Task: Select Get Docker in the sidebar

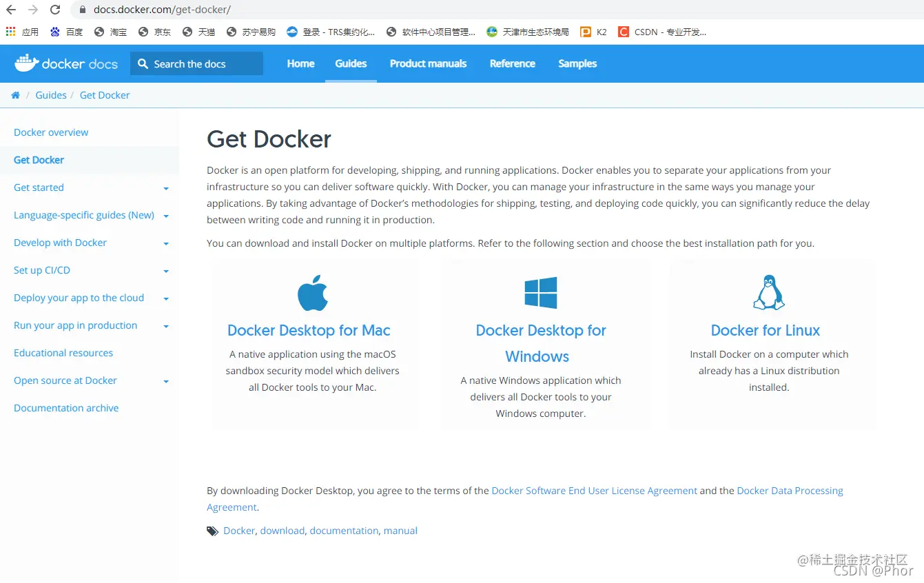Action: [x=39, y=160]
